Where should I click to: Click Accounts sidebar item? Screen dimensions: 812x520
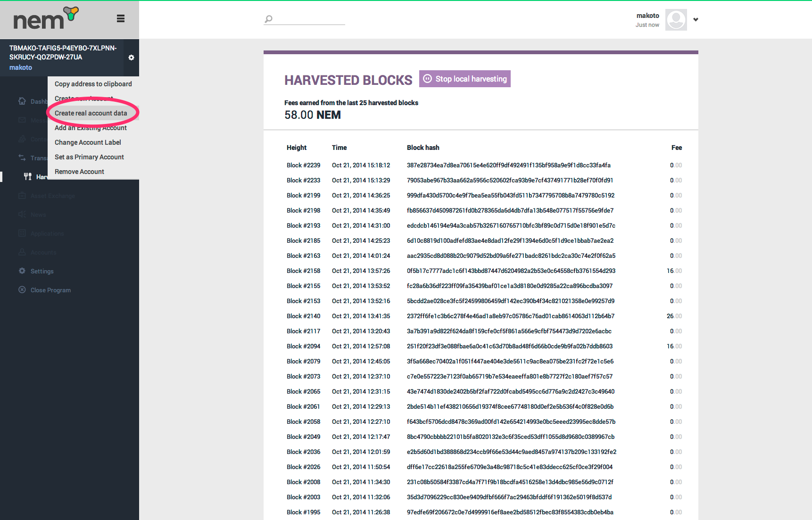pyautogui.click(x=43, y=252)
